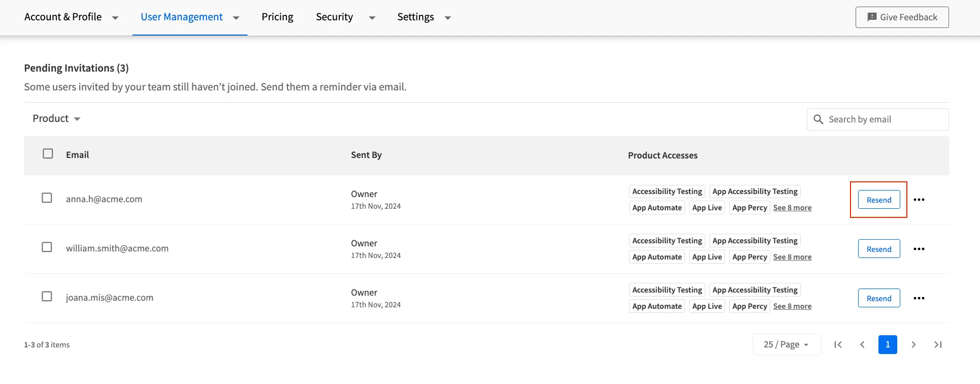Open more options for william.smith@acme.com
Image resolution: width=980 pixels, height=384 pixels.
pos(919,249)
